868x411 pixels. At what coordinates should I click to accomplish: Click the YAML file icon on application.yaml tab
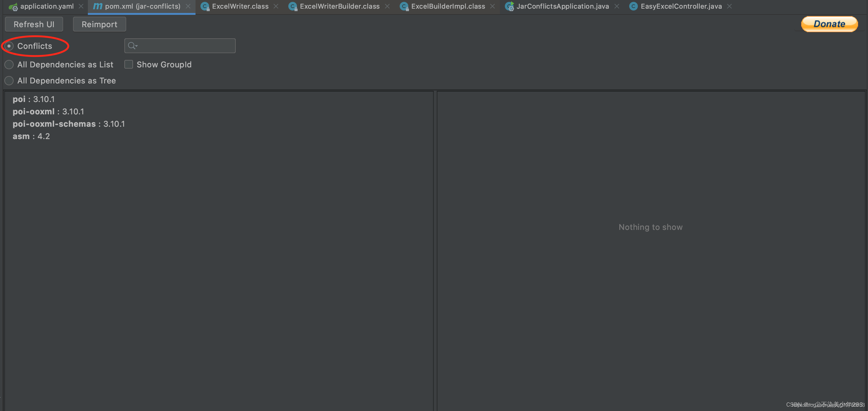point(13,6)
